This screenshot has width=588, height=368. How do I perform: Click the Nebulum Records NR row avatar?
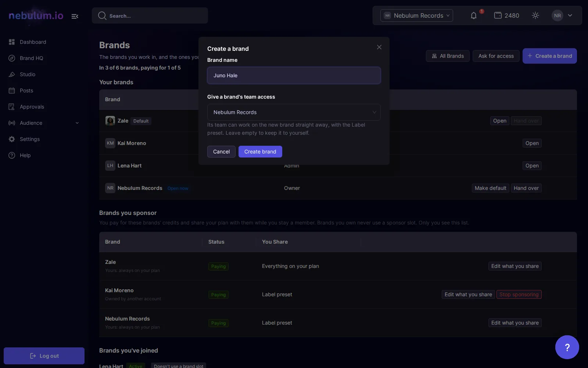click(110, 188)
